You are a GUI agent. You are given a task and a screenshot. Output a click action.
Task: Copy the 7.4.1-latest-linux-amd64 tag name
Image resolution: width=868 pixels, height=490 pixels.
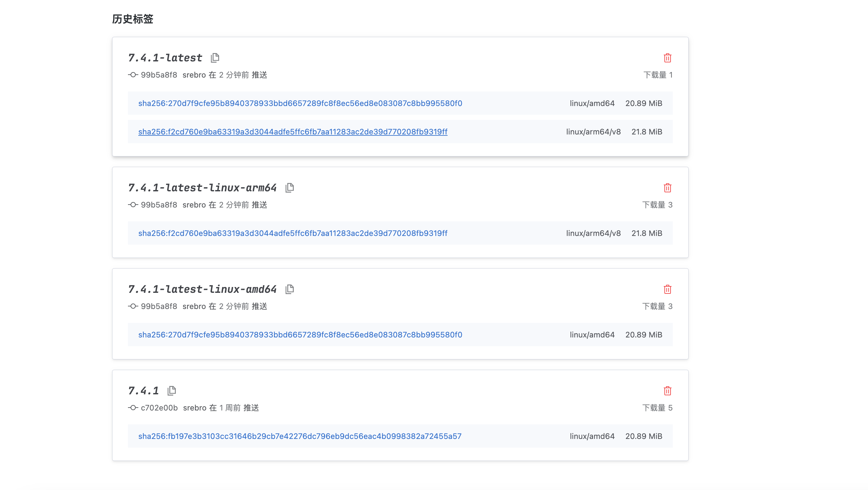(x=289, y=289)
